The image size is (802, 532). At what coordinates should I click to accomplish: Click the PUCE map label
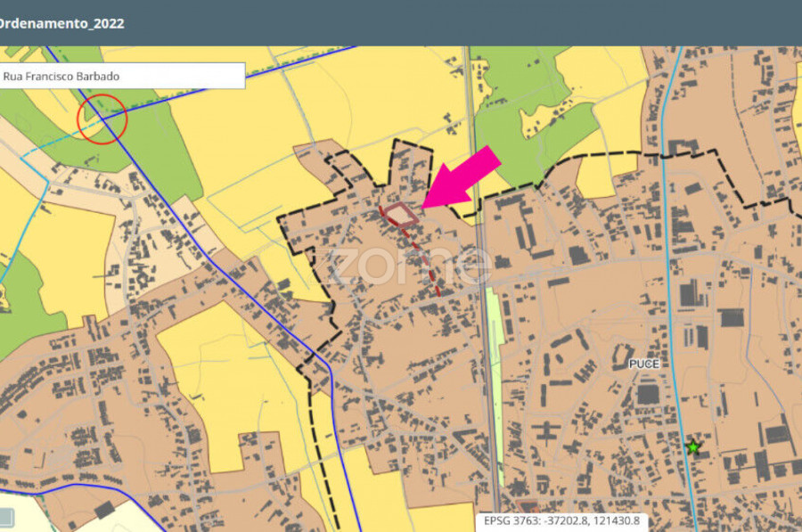pyautogui.click(x=642, y=364)
